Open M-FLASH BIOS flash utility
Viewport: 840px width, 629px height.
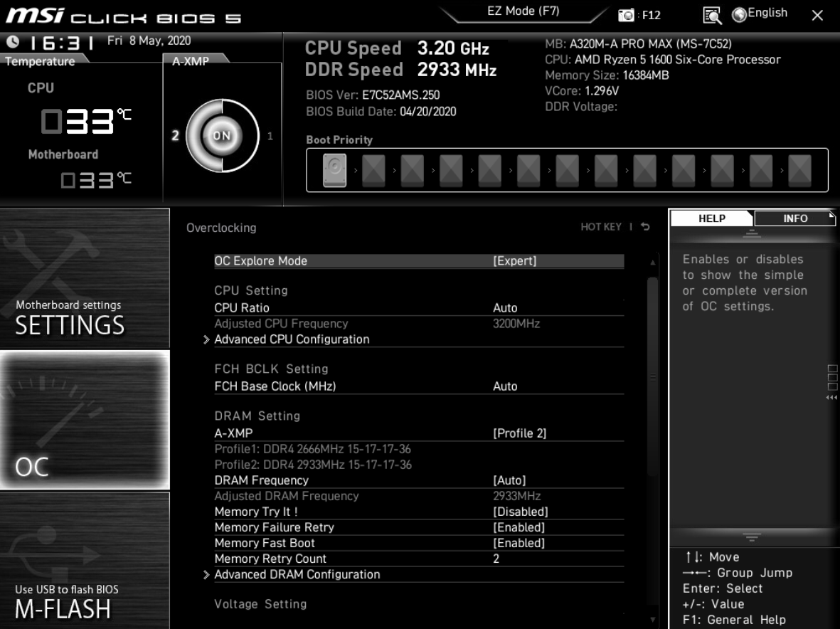(85, 561)
